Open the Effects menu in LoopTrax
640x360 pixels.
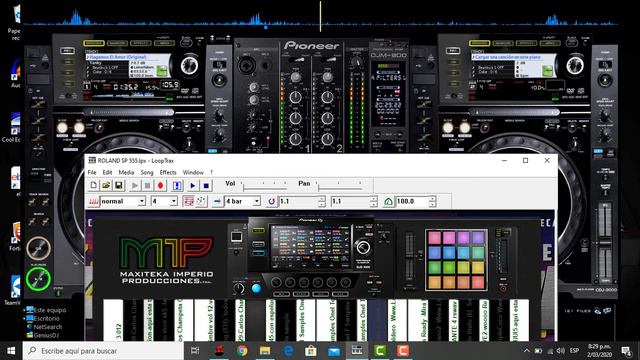[x=168, y=172]
